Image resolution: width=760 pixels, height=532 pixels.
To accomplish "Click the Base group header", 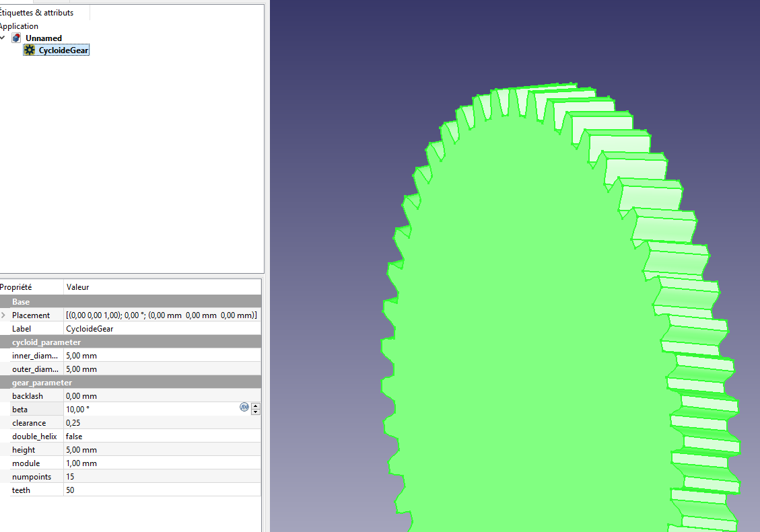I will (x=131, y=301).
